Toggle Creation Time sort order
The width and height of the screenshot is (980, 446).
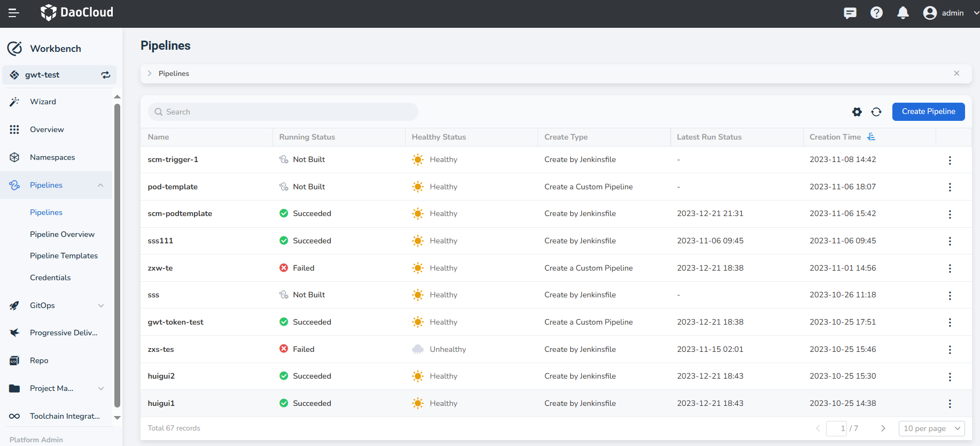(x=871, y=137)
